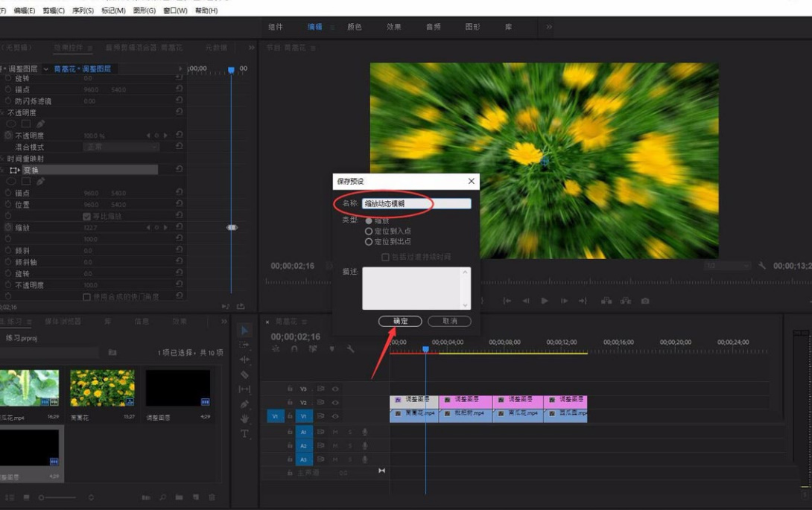This screenshot has width=812, height=510.
Task: Open playback resolution 1/2 dropdown
Action: tap(726, 266)
